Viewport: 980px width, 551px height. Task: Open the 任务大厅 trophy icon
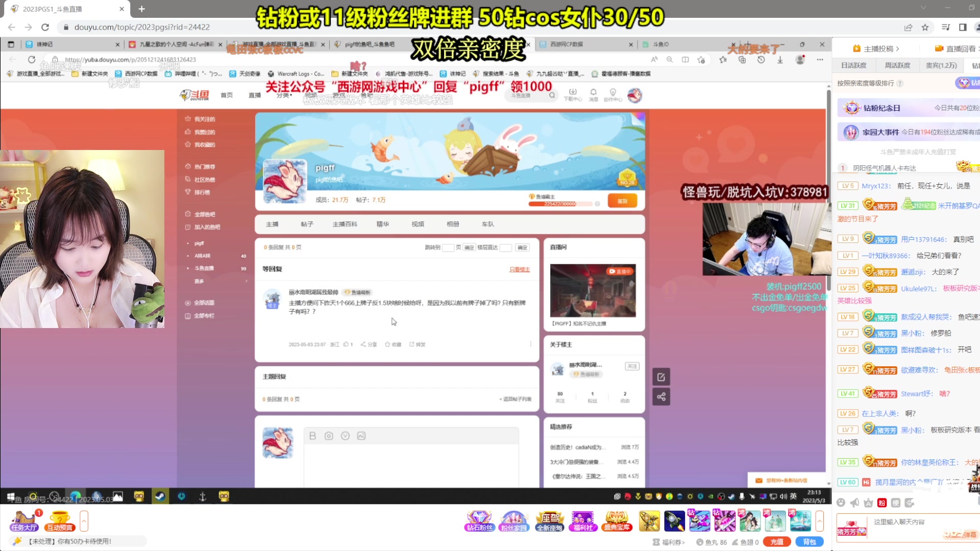pyautogui.click(x=23, y=521)
